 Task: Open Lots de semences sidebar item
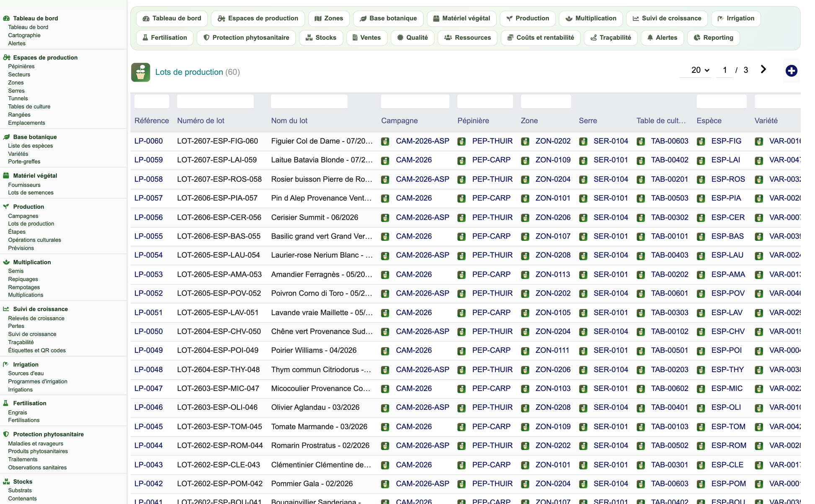tap(31, 193)
